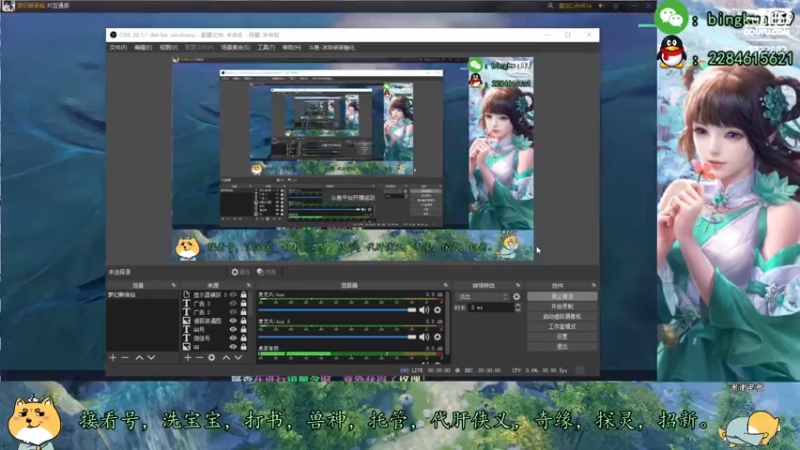Viewport: 800px width, 450px height.
Task: Open the 斗鱼 plugin menu
Action: pyautogui.click(x=331, y=47)
